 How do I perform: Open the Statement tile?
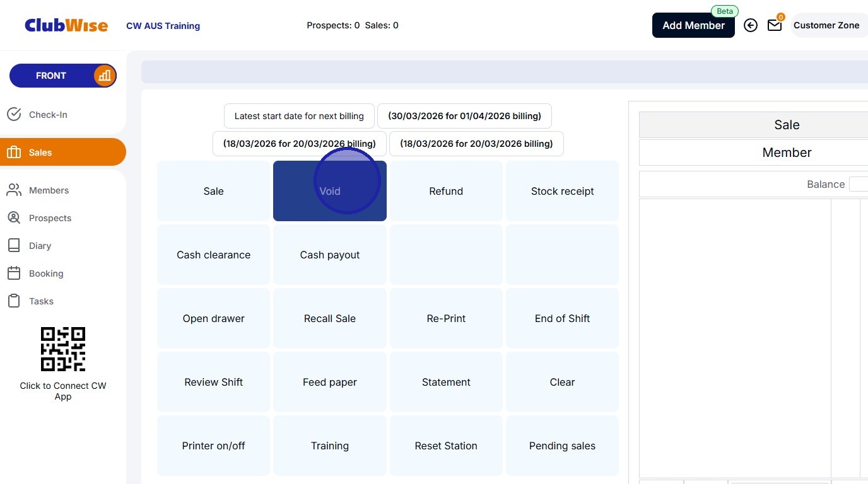[x=446, y=382]
